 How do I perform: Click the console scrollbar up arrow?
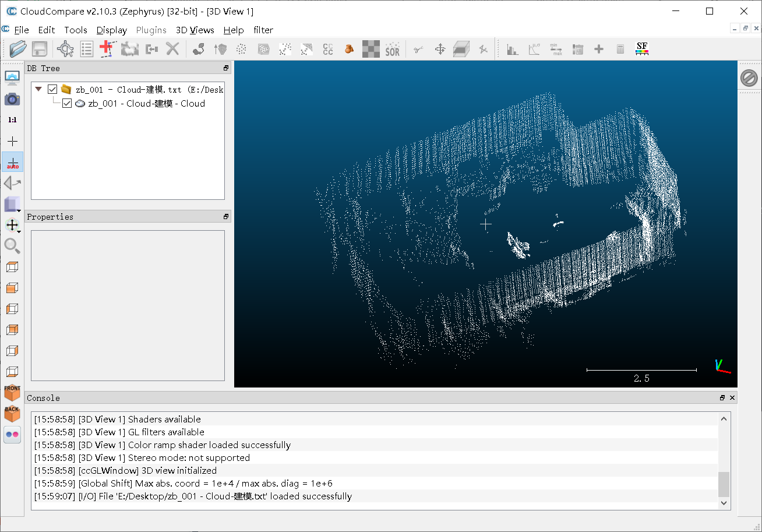[724, 418]
